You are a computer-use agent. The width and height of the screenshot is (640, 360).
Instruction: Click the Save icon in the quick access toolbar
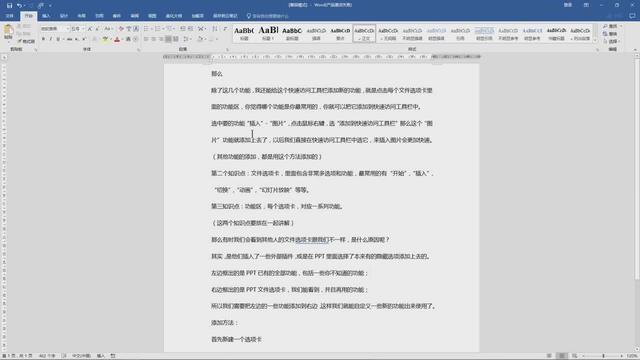pyautogui.click(x=9, y=5)
